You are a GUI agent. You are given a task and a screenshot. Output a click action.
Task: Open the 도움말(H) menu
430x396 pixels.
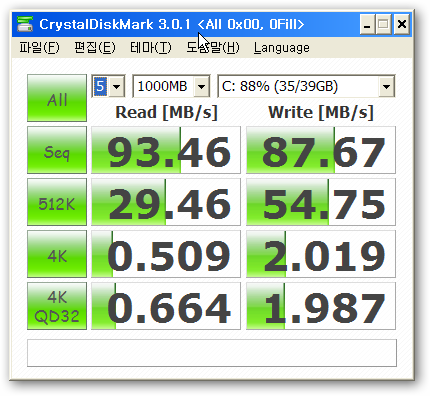pos(213,47)
